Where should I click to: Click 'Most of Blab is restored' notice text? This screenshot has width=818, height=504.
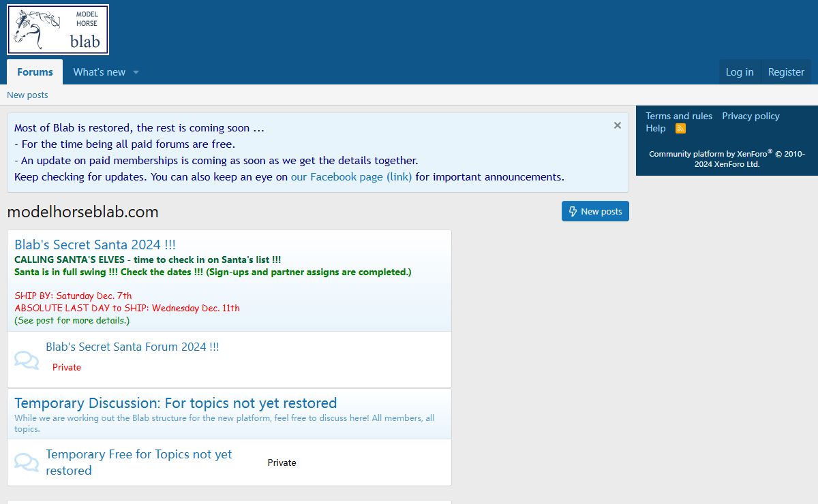(x=139, y=127)
